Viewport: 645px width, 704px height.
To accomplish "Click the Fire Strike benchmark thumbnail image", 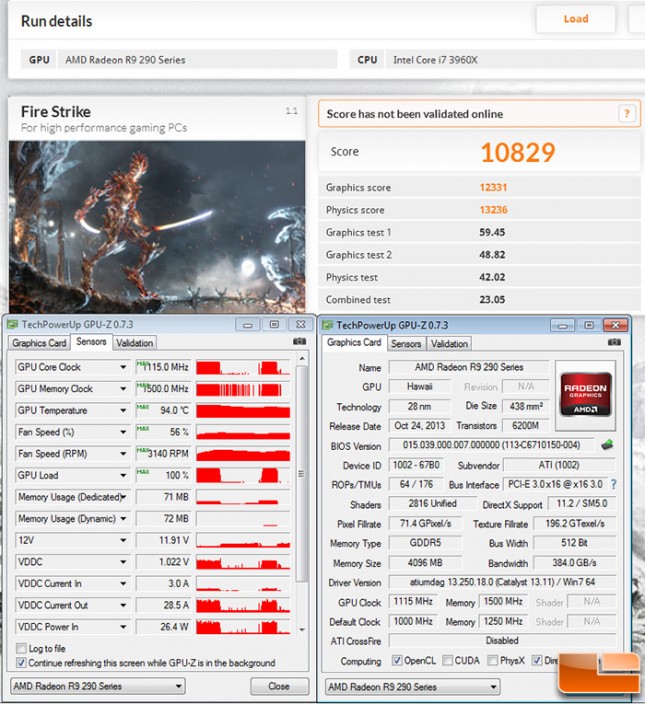I will [x=157, y=227].
